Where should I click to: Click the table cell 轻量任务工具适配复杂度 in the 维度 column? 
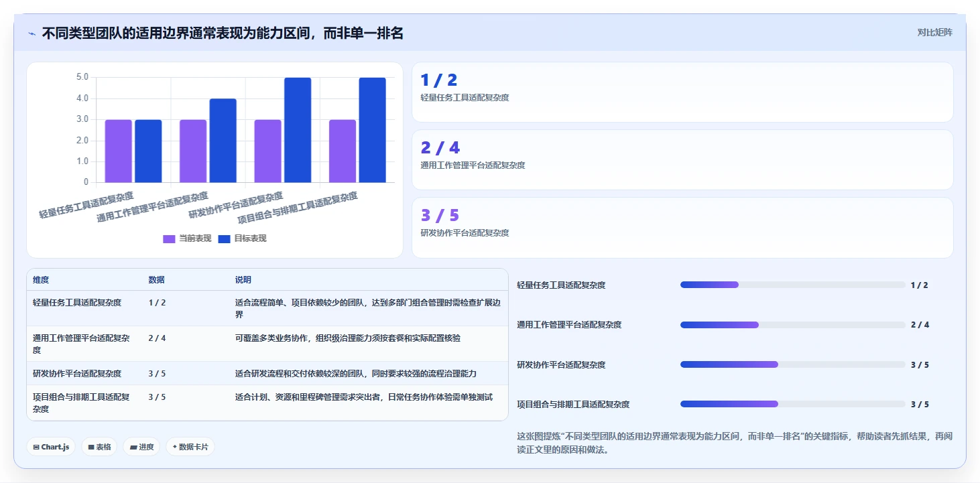pyautogui.click(x=77, y=303)
